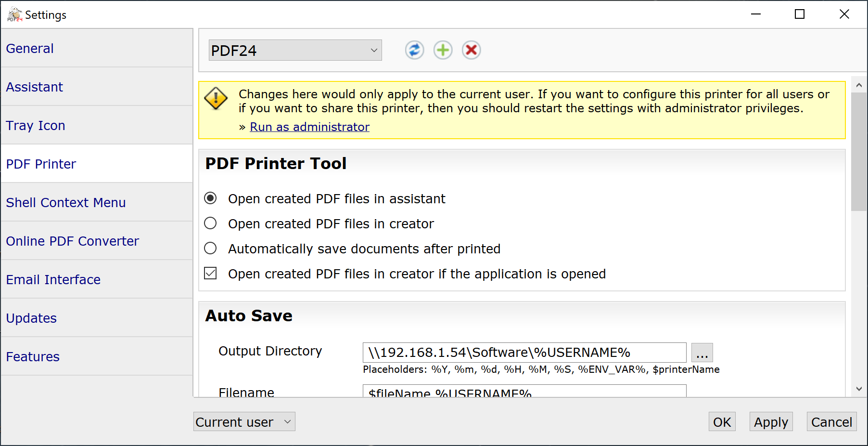
Task: Click the refresh printer list icon
Action: coord(414,50)
